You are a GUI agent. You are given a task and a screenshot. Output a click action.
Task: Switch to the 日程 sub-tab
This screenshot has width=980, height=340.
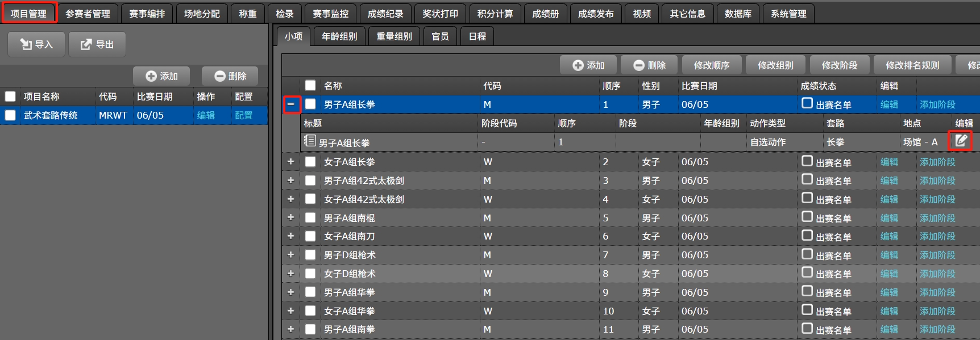(x=477, y=36)
